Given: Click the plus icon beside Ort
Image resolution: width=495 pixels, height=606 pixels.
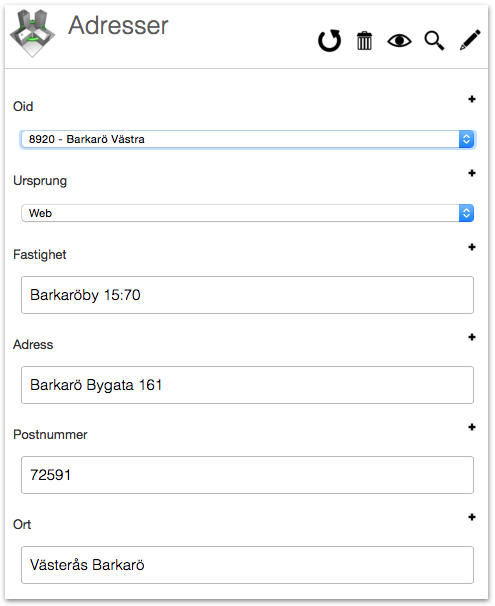Looking at the screenshot, I should click(x=472, y=517).
